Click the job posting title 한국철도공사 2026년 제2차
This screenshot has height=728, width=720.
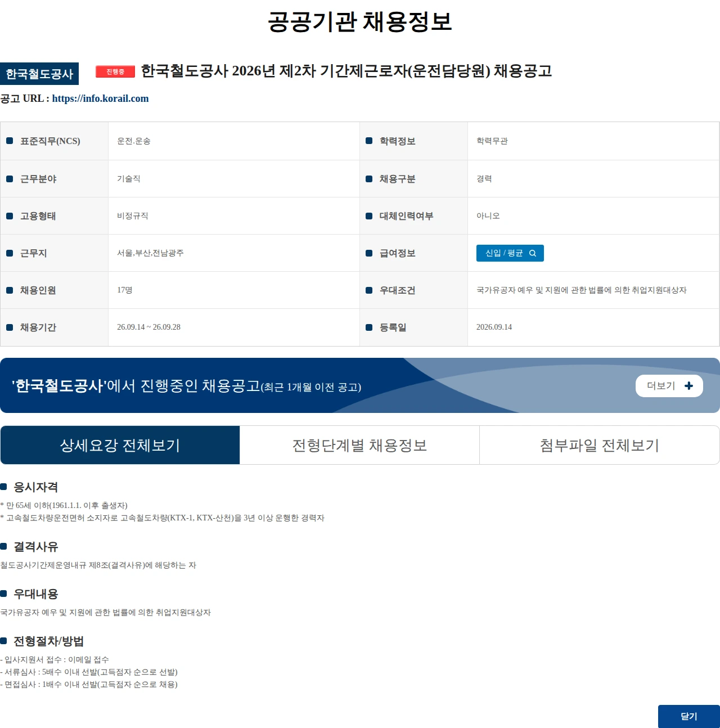tap(346, 71)
